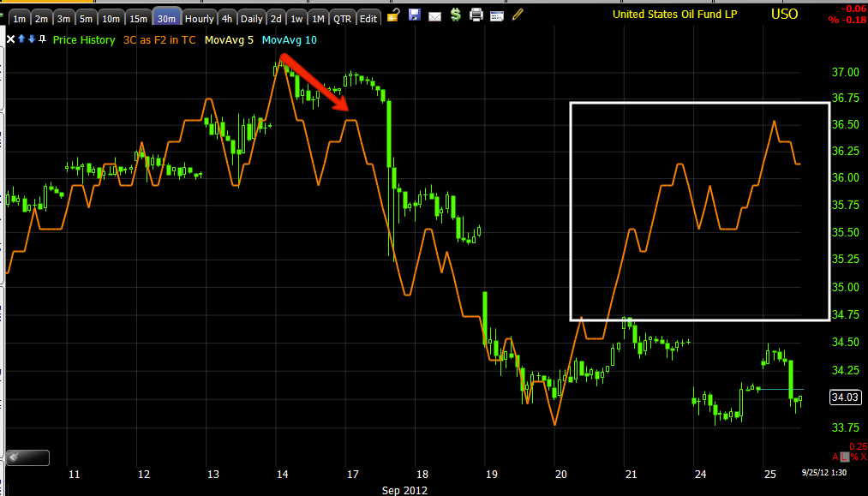Click date 17 on time axis
This screenshot has width=868, height=496.
353,475
